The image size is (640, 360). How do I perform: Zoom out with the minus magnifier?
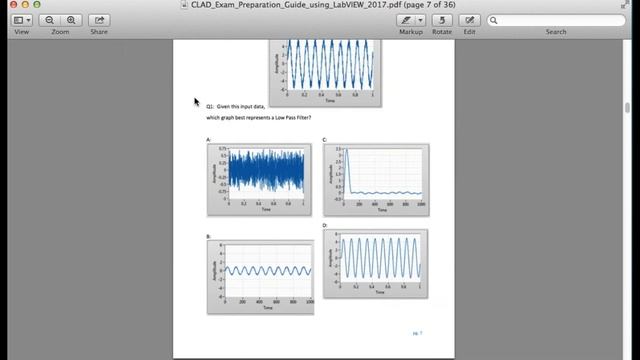(x=49, y=20)
